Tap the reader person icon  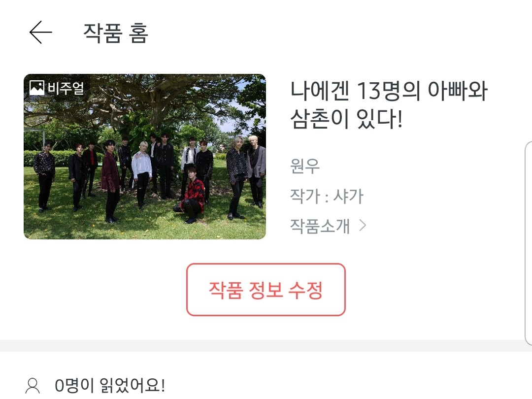click(33, 386)
